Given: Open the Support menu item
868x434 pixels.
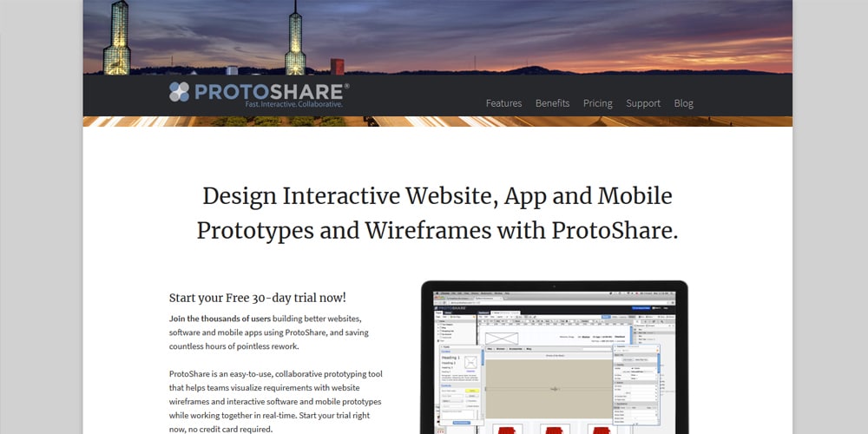Looking at the screenshot, I should pos(642,103).
